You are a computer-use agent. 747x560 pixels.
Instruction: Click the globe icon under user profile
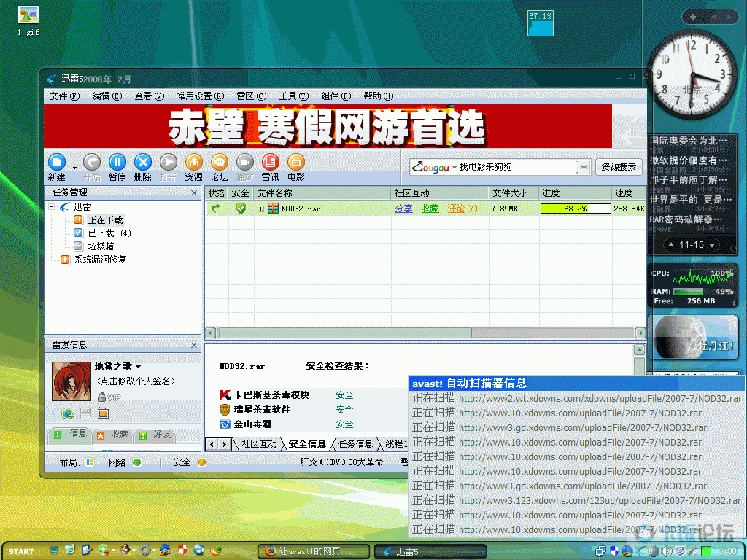point(68,413)
